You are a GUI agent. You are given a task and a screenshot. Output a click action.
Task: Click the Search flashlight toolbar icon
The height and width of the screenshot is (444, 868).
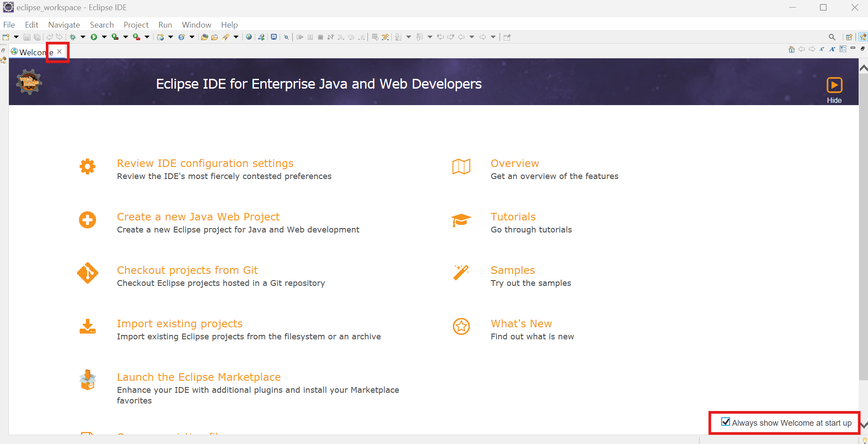226,37
